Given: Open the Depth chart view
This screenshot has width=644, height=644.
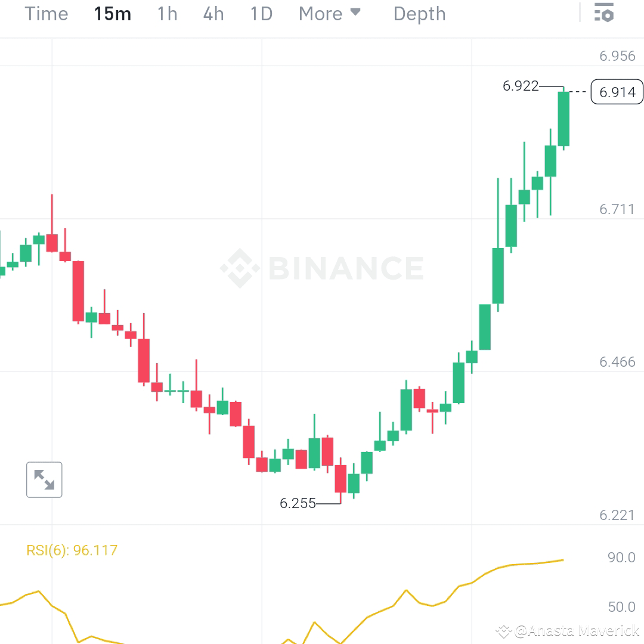Looking at the screenshot, I should click(x=419, y=14).
